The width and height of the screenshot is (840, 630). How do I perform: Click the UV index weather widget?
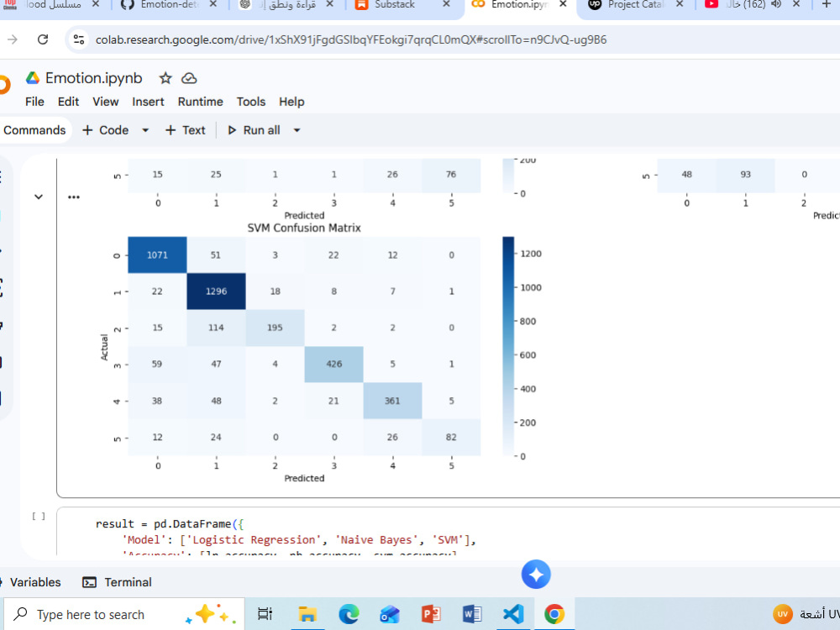pyautogui.click(x=806, y=614)
